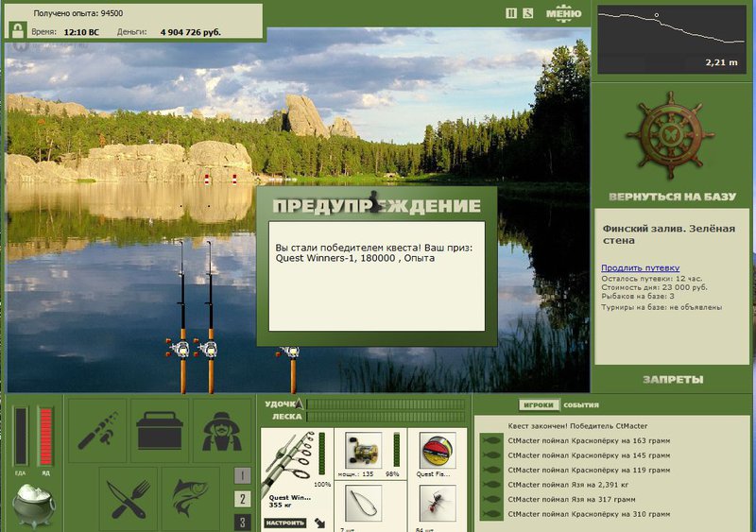The height and width of the screenshot is (532, 756).
Task: Click the time value 12:10 ВС
Action: 81,32
